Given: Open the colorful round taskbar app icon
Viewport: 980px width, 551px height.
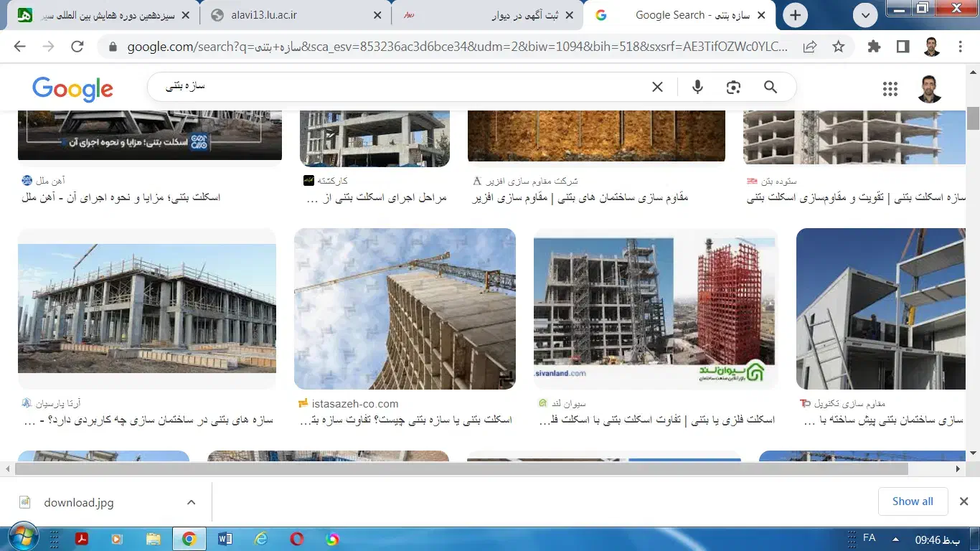Looking at the screenshot, I should [x=332, y=539].
